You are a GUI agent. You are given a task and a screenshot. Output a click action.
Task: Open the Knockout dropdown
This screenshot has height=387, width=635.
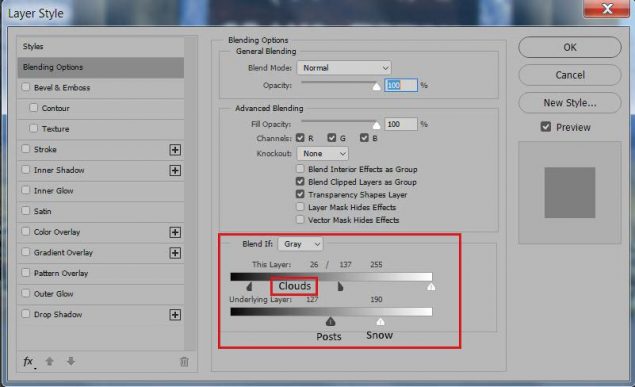[x=322, y=153]
